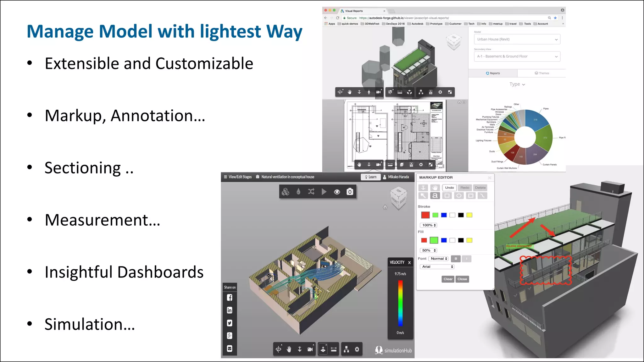Viewport: 644px width, 362px height.
Task: Expand the Type chart dropdown
Action: pos(517,84)
